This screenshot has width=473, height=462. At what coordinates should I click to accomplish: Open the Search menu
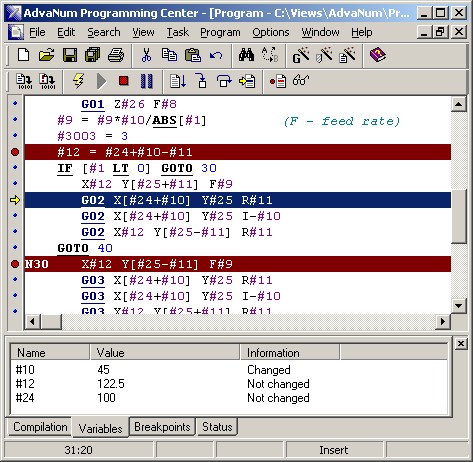click(x=104, y=32)
